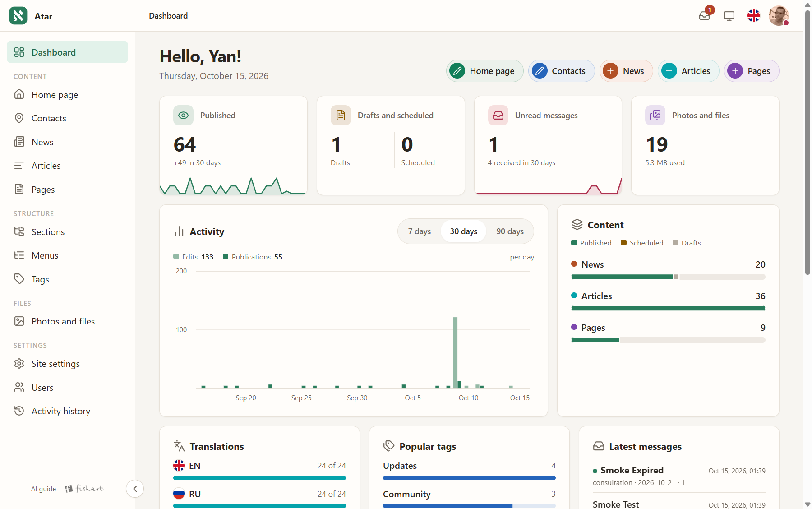The image size is (812, 509).
Task: Open the inbox notifications icon
Action: click(705, 15)
